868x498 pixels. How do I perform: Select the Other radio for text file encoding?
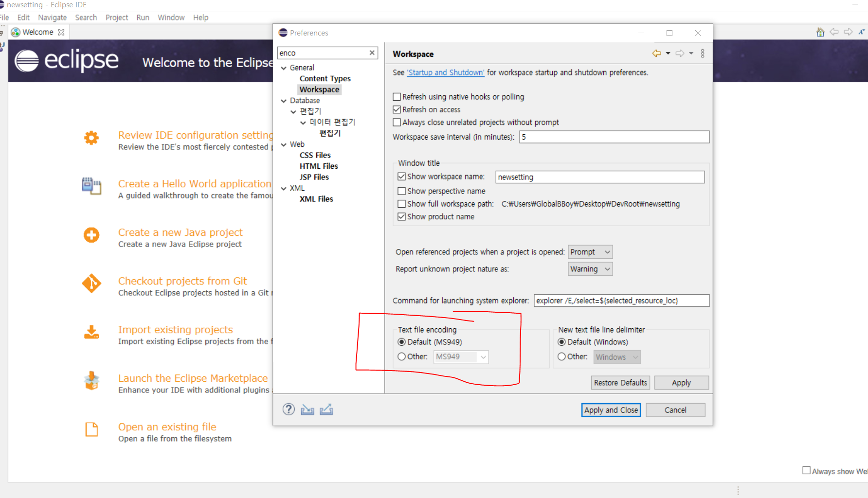(402, 356)
